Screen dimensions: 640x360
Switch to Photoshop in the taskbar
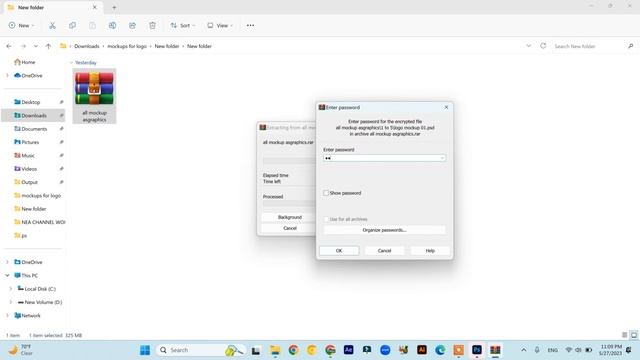coord(477,350)
